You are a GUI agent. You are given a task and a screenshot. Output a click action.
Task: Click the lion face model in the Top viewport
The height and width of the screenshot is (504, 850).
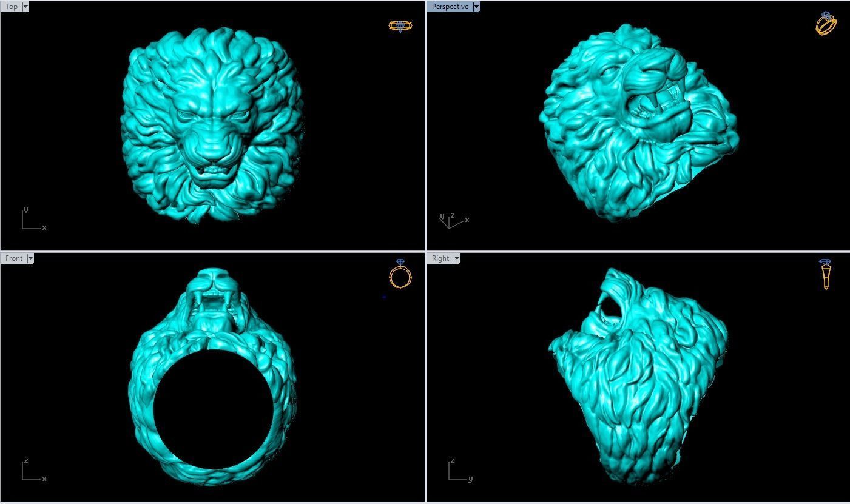(x=212, y=124)
